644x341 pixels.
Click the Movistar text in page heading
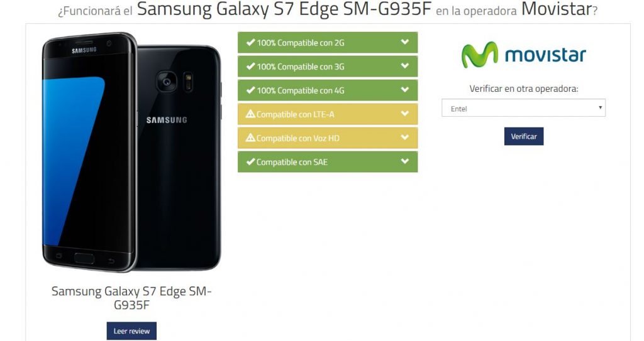coord(557,9)
